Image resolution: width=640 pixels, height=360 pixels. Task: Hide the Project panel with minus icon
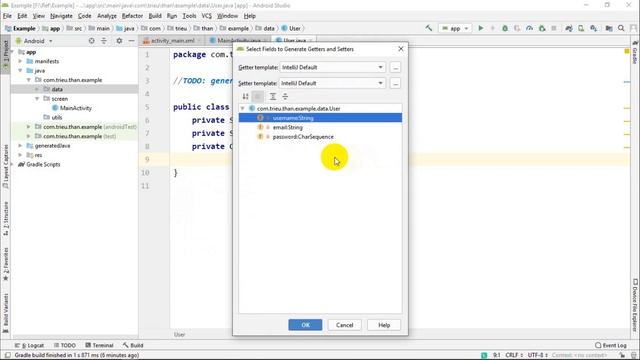tap(131, 41)
